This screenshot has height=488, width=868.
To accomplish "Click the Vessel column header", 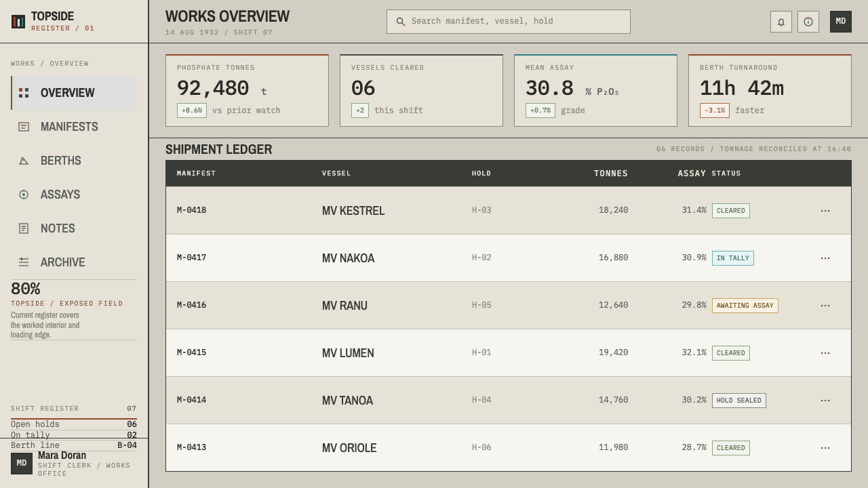I will pos(336,174).
